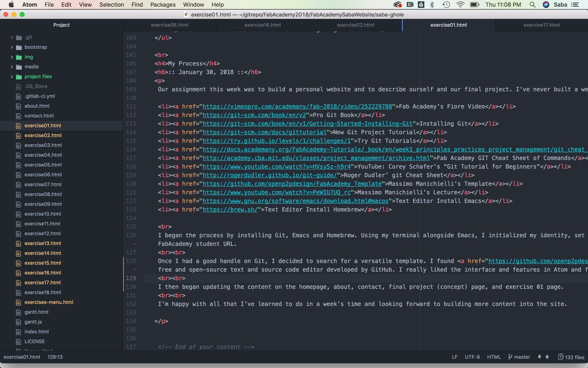Click the try.github.io challenges link
The width and height of the screenshot is (588, 368).
277,141
